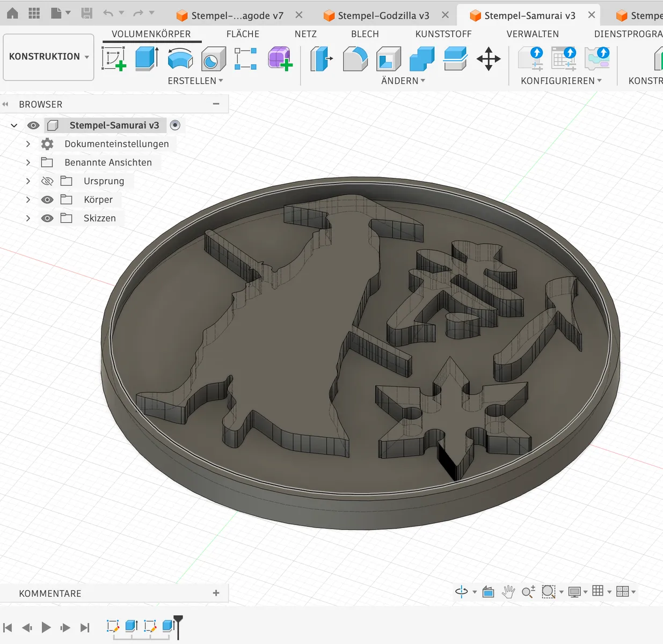
Task: Click the Look At view icon
Action: (488, 591)
